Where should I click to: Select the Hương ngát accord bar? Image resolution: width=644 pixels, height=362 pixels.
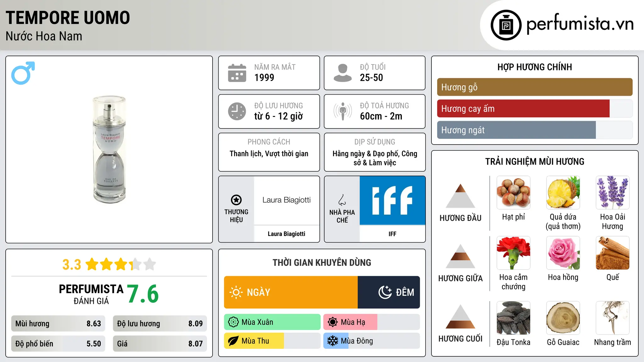tap(535, 130)
